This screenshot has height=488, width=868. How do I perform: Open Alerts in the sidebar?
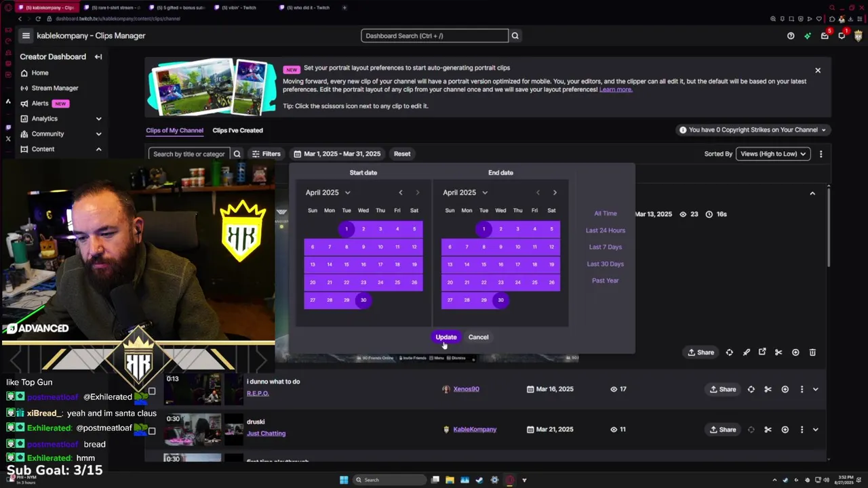40,104
